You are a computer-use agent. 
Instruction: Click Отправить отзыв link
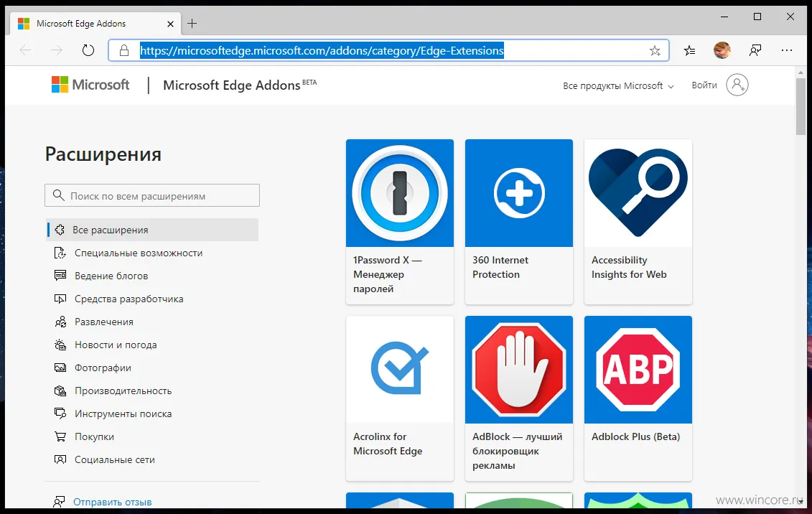[112, 502]
